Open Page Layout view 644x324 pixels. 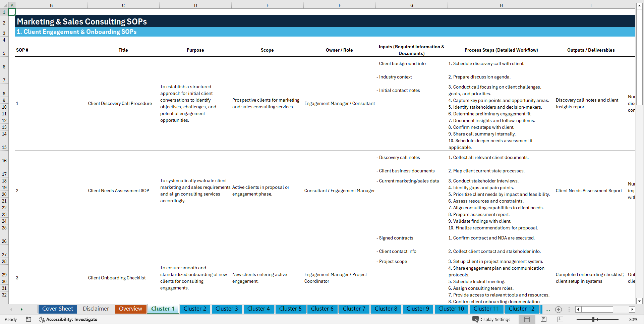543,319
